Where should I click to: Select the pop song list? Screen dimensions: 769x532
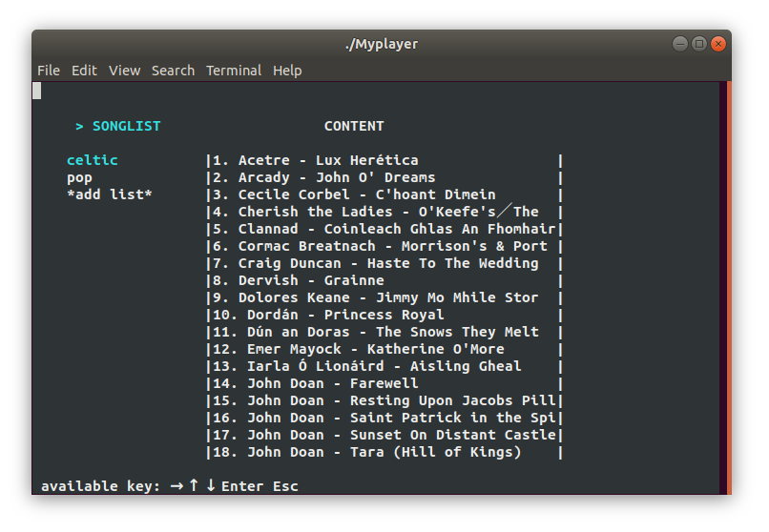(x=79, y=178)
